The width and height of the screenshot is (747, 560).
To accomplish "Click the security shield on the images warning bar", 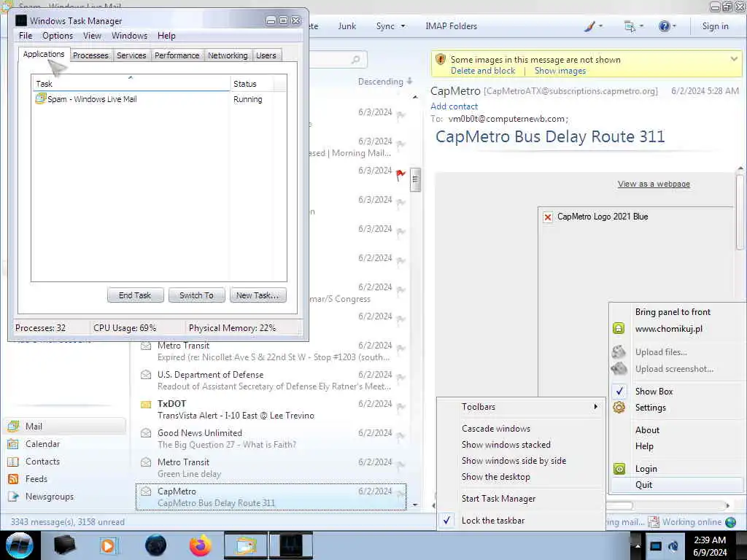I will coord(441,60).
